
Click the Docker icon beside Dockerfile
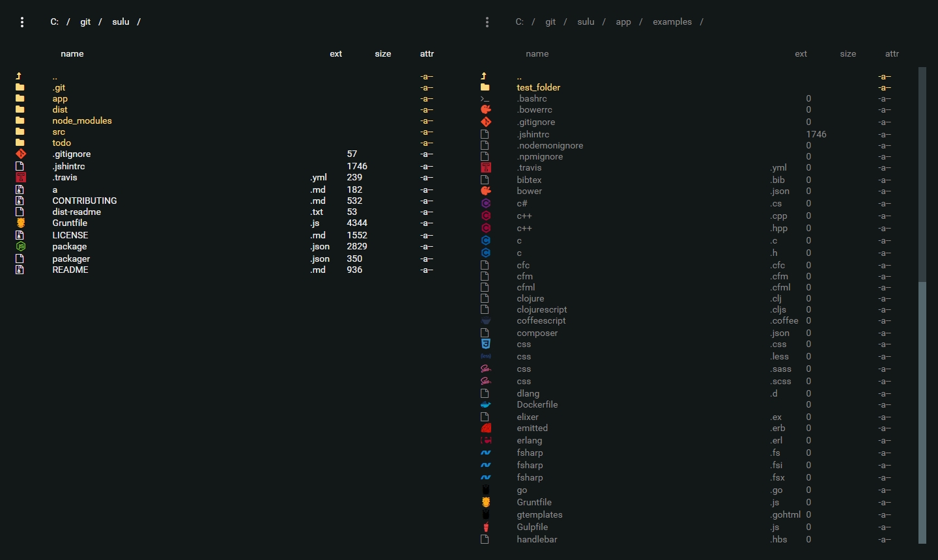coord(485,404)
